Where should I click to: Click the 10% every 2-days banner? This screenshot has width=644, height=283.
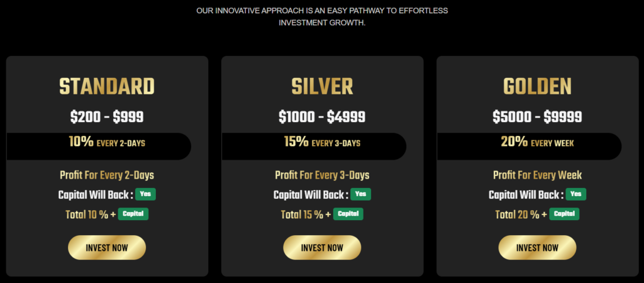[x=107, y=143]
